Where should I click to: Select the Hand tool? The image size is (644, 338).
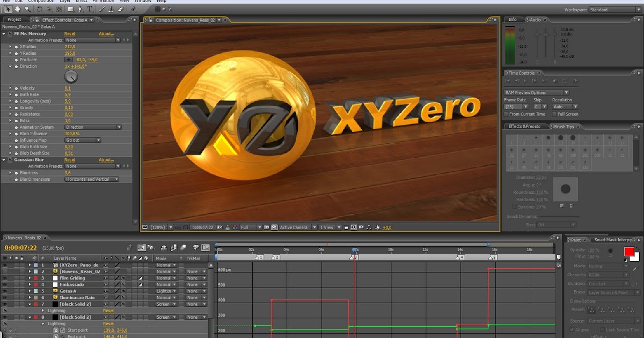[18, 9]
